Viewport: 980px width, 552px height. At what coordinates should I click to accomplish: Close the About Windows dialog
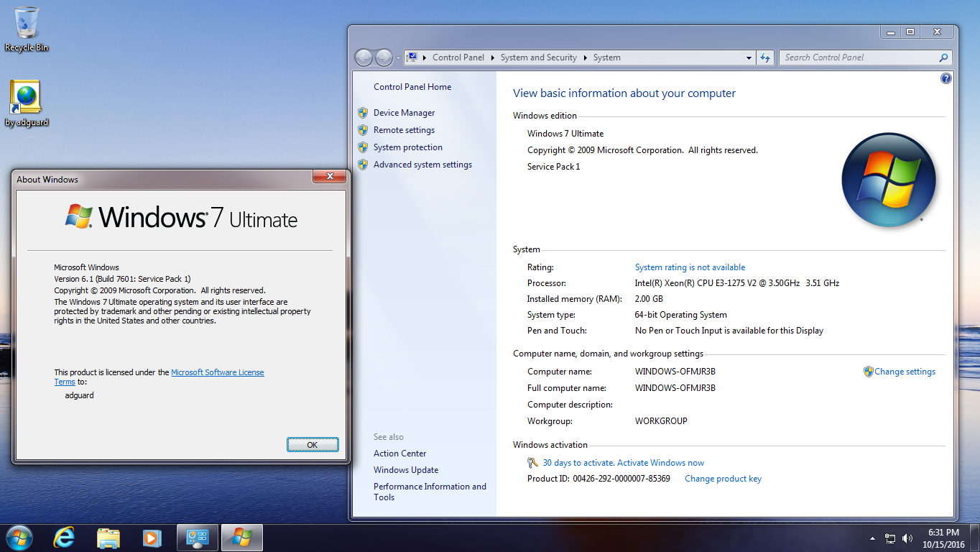click(x=330, y=177)
